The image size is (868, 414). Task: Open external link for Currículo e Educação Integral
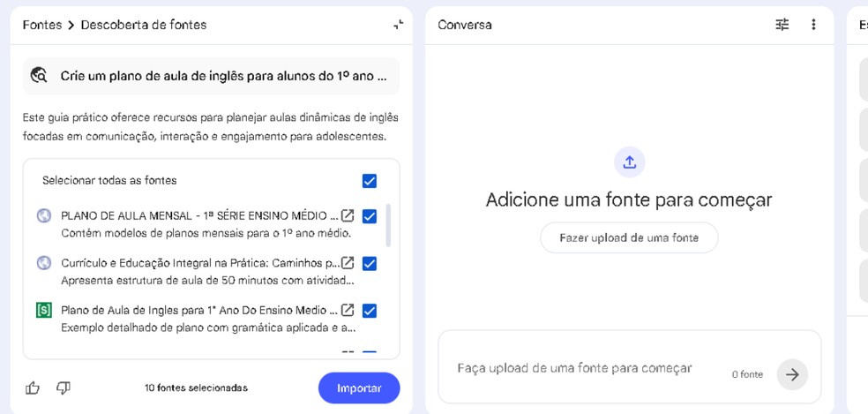347,263
